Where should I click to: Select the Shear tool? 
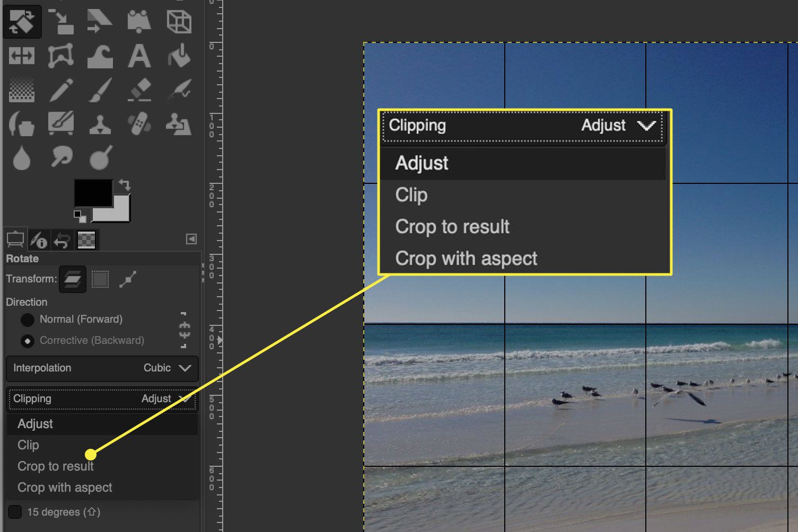[x=100, y=21]
